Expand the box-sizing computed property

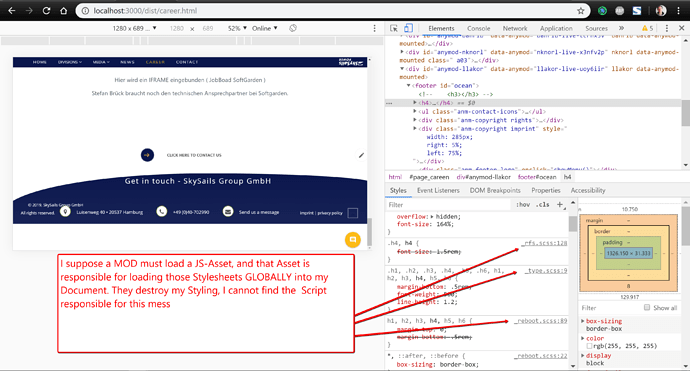point(583,321)
